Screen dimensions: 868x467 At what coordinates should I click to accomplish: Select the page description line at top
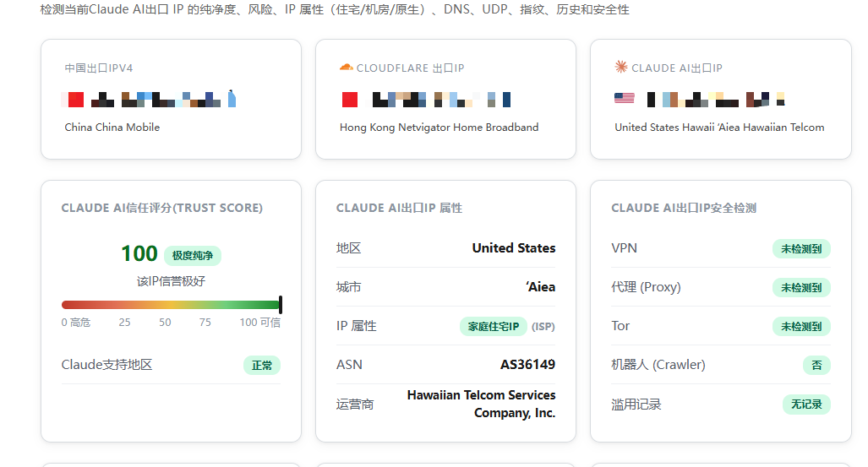(335, 9)
